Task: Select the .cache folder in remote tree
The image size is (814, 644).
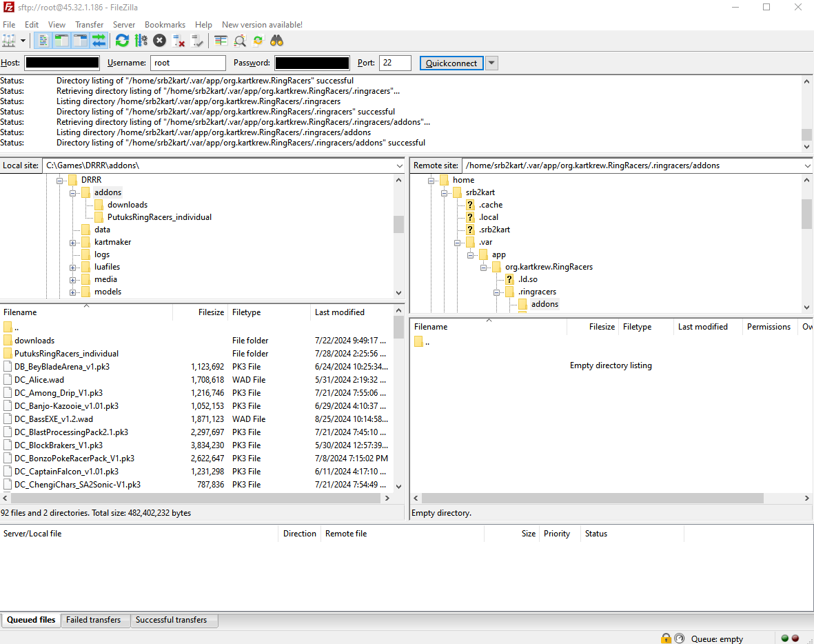Action: pos(491,205)
